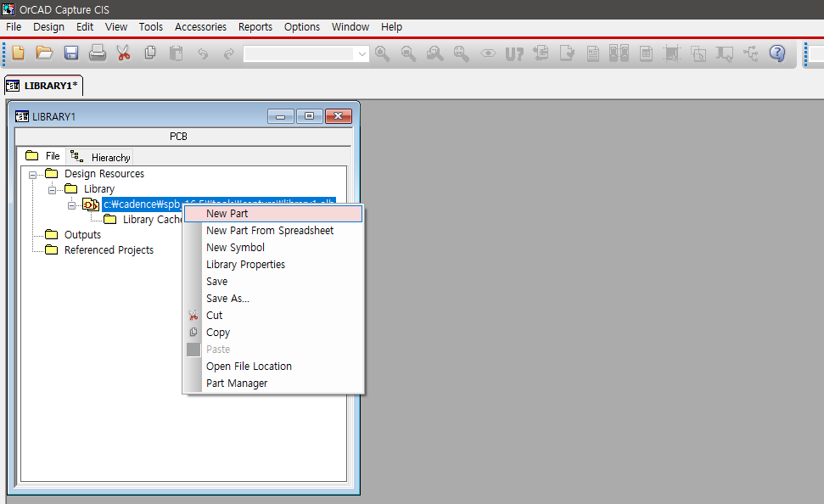Click the back annotate icon
Image resolution: width=824 pixels, height=504 pixels.
pos(541,53)
